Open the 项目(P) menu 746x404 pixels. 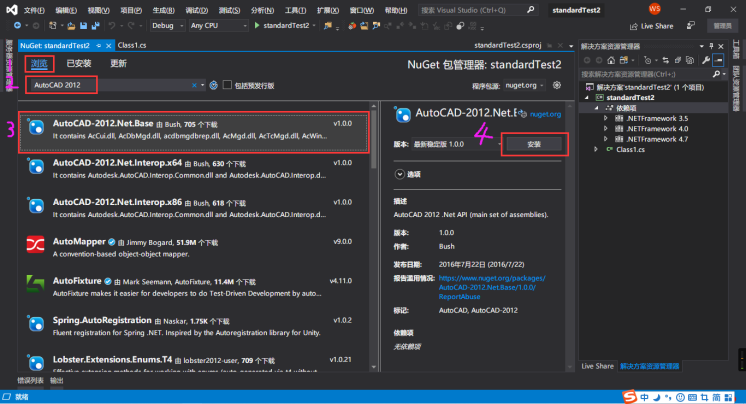[x=131, y=10]
